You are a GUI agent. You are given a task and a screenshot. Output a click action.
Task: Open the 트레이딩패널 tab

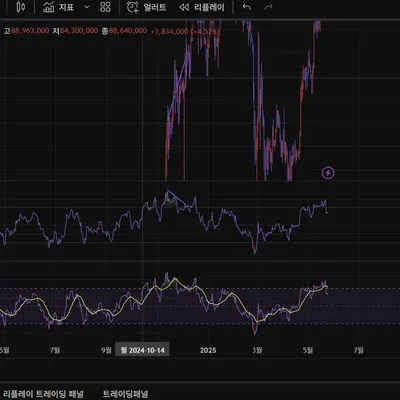click(125, 394)
